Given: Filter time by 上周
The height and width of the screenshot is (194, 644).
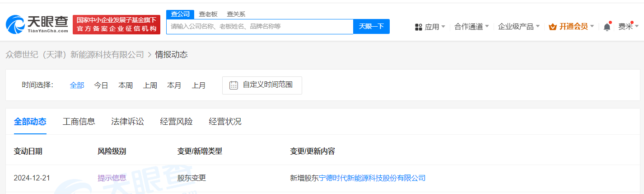Looking at the screenshot, I should (x=150, y=85).
